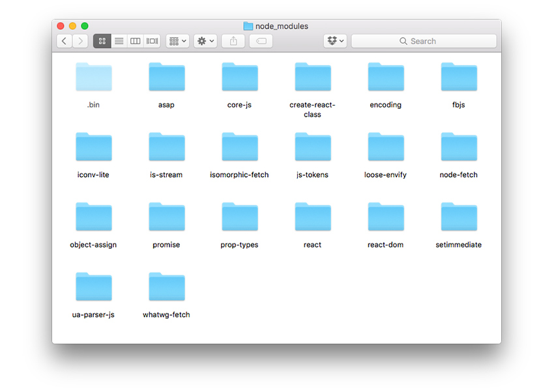Select the core-js folder icon

240,77
